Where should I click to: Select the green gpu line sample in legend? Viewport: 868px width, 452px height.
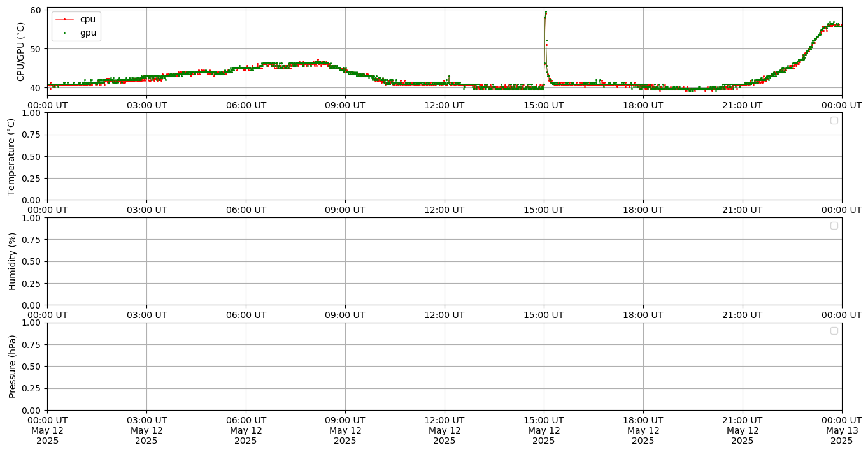click(x=64, y=33)
